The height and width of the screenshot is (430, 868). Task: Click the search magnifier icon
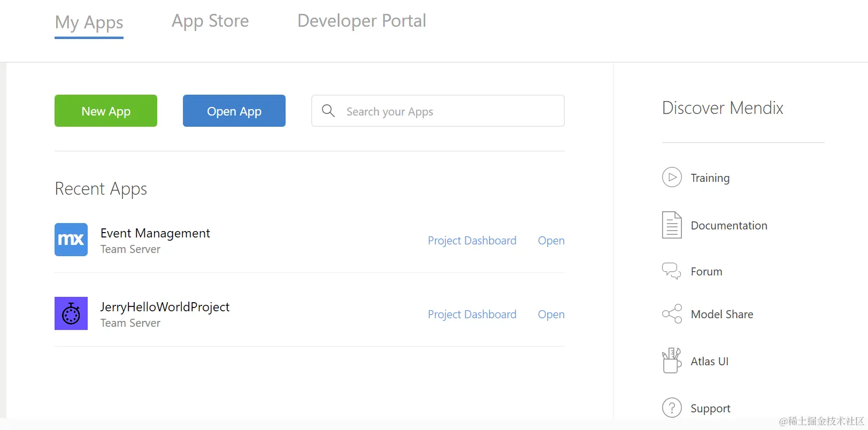[328, 111]
